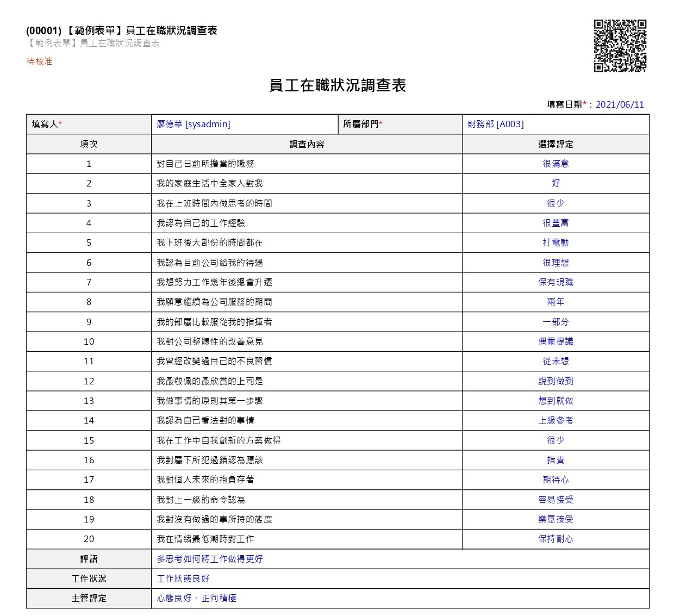Click answer 說到做到 for item 12
This screenshot has width=674, height=616.
pyautogui.click(x=556, y=381)
